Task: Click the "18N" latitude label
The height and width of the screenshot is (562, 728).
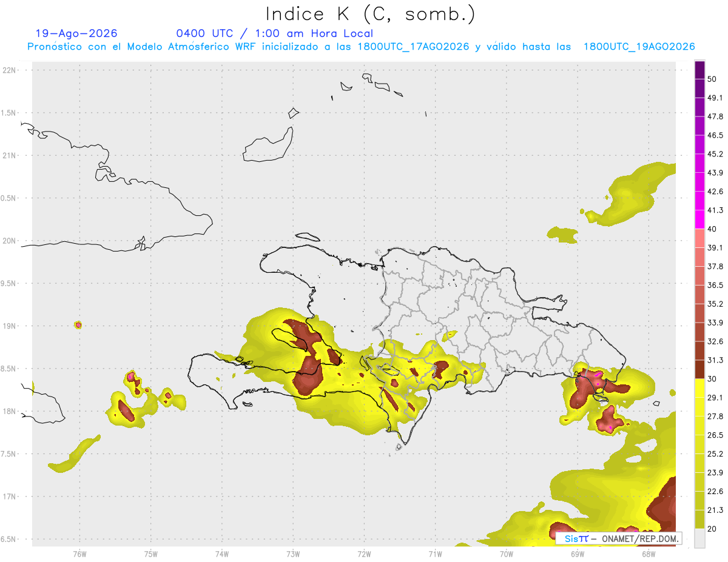Action: [9, 411]
